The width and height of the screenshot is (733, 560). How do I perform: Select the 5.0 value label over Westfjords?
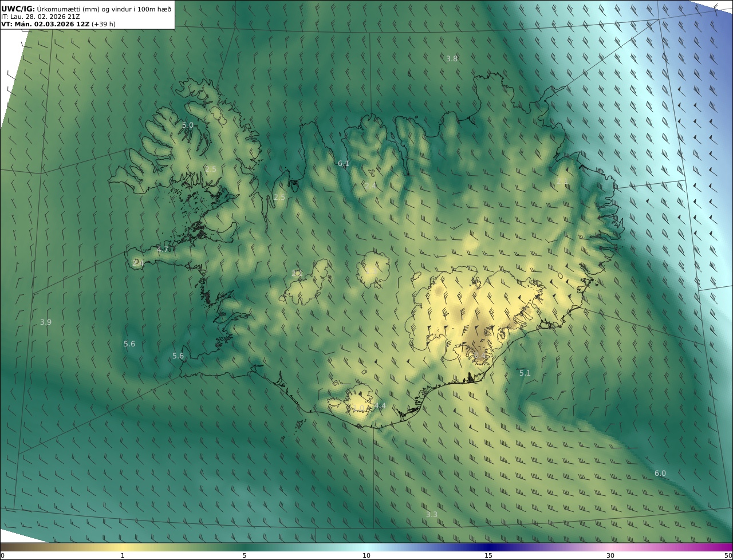[x=188, y=125]
